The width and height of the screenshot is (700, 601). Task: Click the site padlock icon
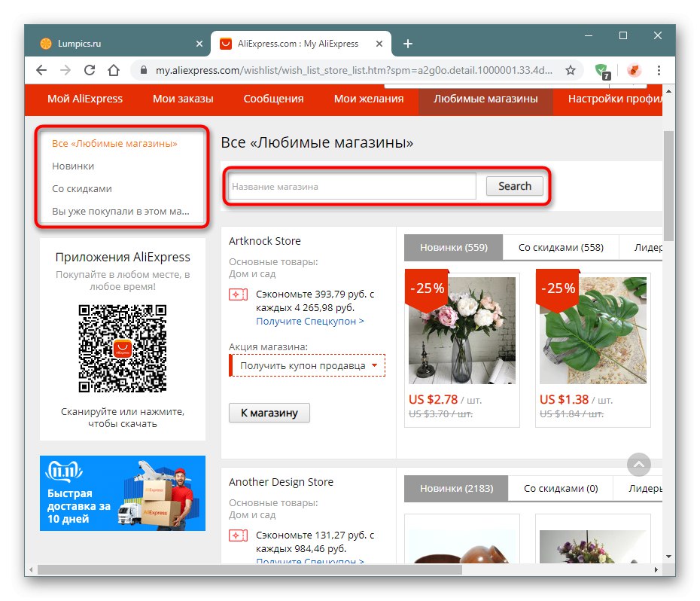click(x=143, y=70)
